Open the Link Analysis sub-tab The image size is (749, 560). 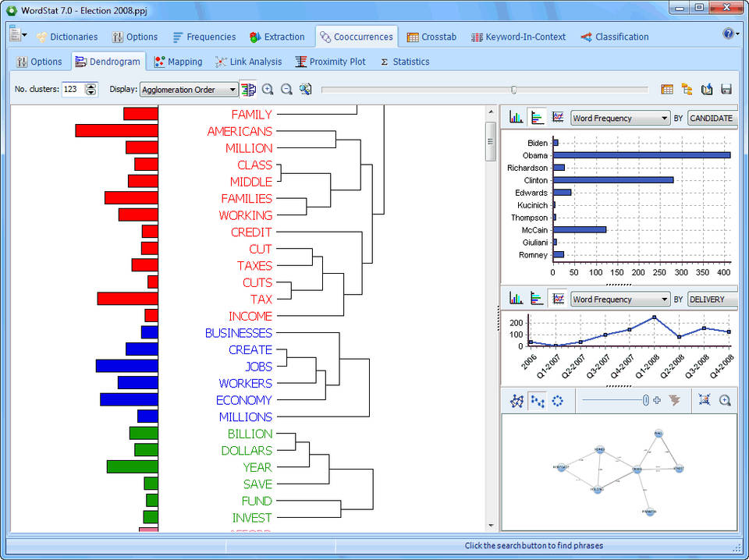tap(249, 62)
